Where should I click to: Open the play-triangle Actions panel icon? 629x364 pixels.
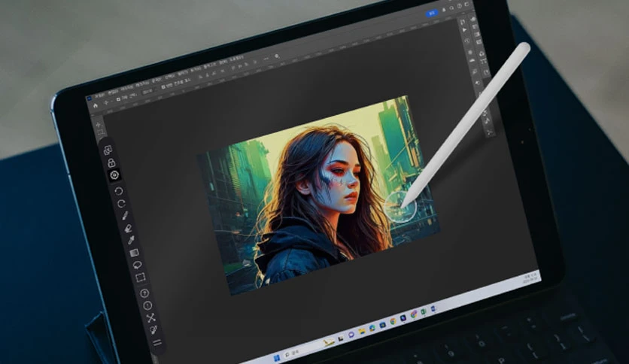464,30
